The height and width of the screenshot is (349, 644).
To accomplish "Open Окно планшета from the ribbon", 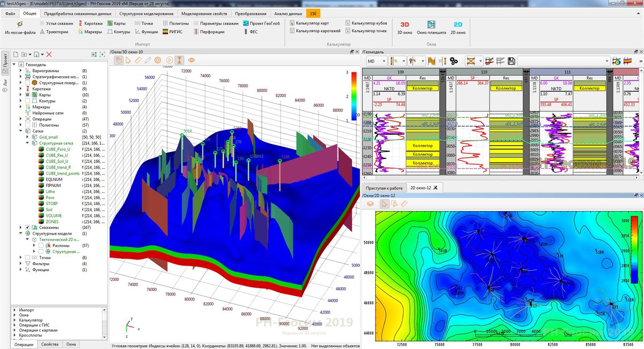I will click(430, 28).
